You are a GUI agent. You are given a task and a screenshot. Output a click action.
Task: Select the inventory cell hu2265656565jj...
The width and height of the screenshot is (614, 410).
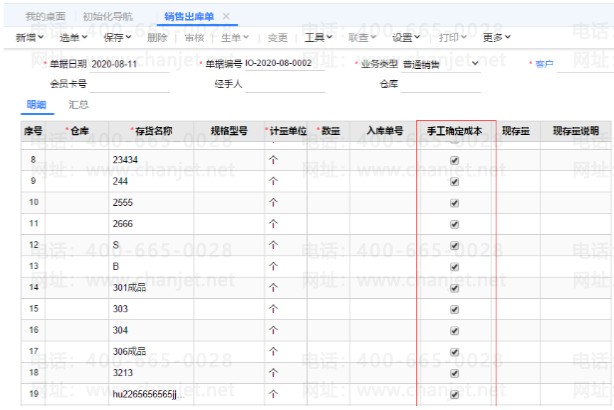[151, 394]
